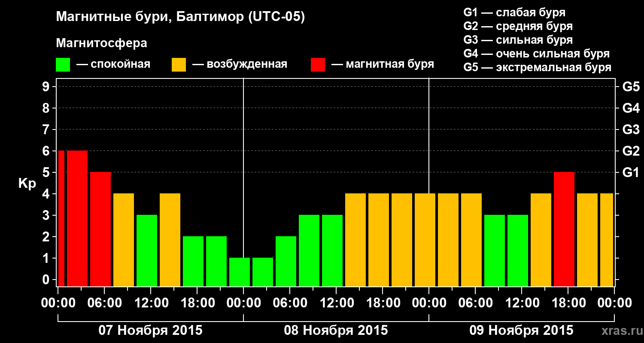Click the 'G5' label on right axis
The height and width of the screenshot is (343, 644).
click(x=631, y=87)
